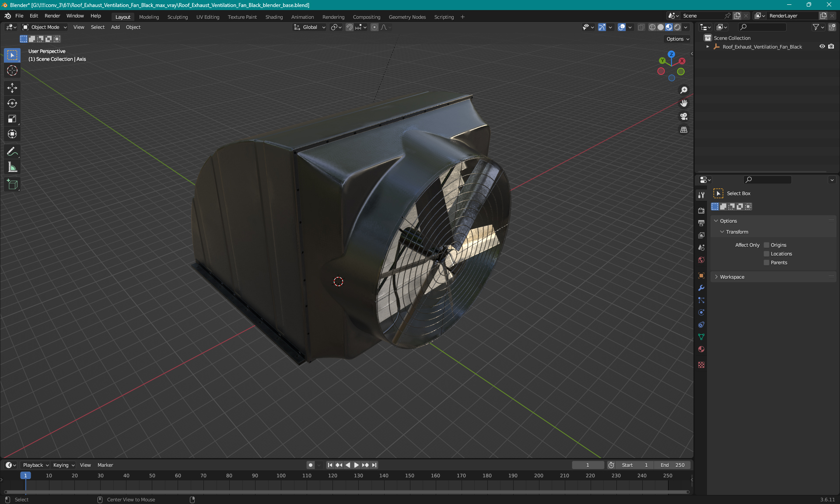Collapse the Transform subpanel

coord(722,232)
